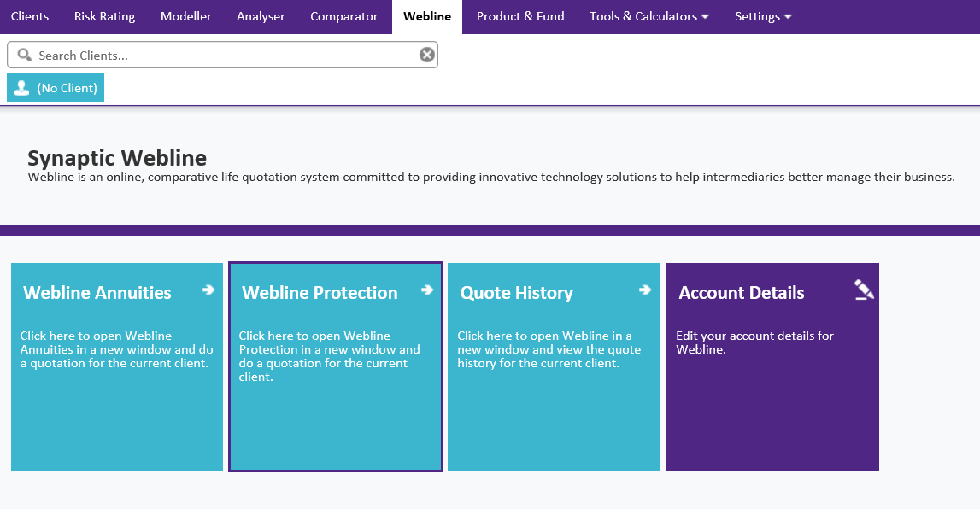This screenshot has width=980, height=509.
Task: Open the Clients tab
Action: coord(29,17)
